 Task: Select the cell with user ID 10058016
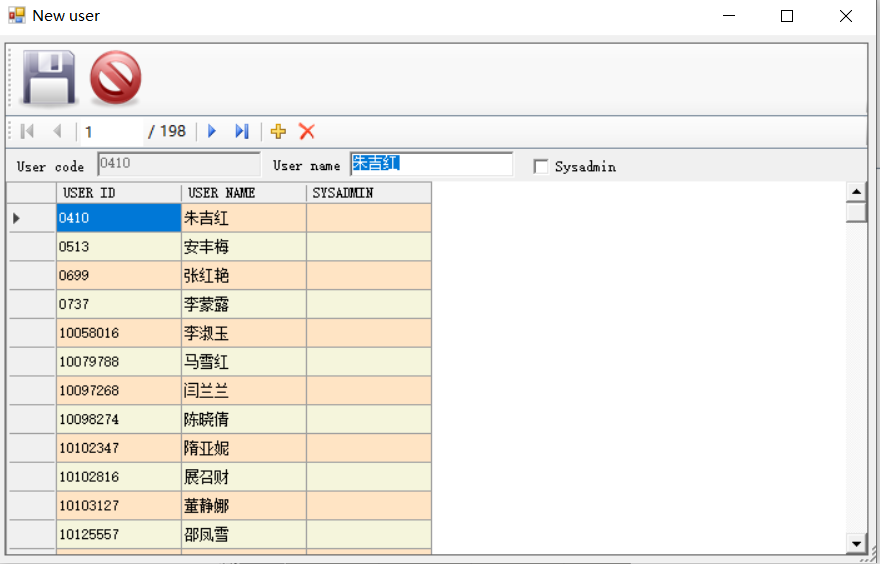(118, 333)
